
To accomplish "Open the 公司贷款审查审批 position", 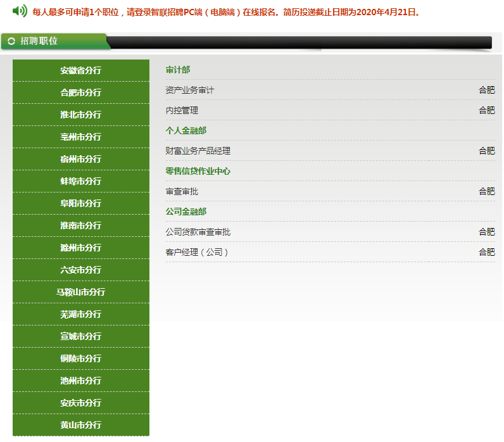I will [x=198, y=232].
